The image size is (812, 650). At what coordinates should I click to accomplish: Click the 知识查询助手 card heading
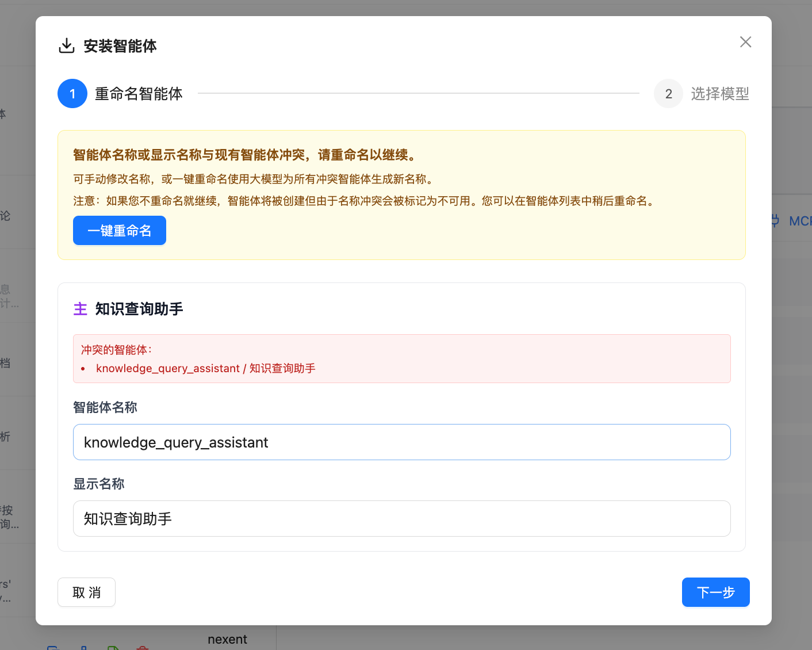pyautogui.click(x=139, y=309)
